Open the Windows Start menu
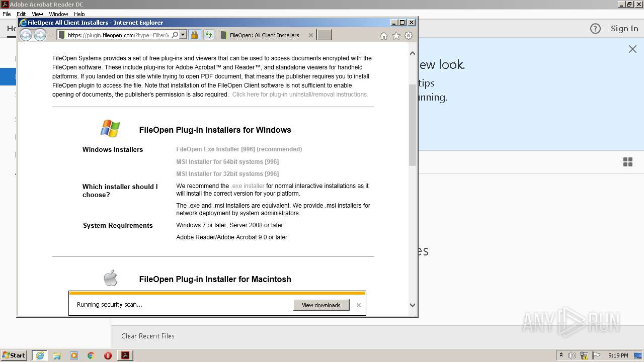 click(14, 355)
